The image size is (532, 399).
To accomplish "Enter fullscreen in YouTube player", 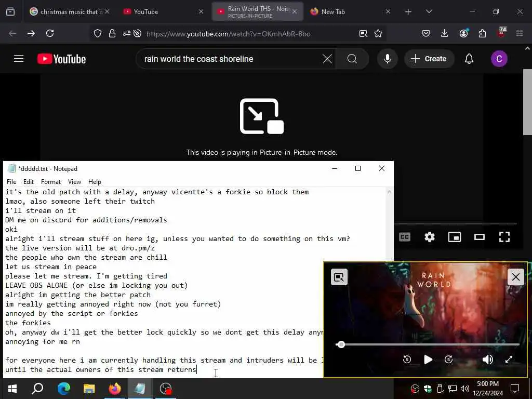I will click(x=504, y=237).
